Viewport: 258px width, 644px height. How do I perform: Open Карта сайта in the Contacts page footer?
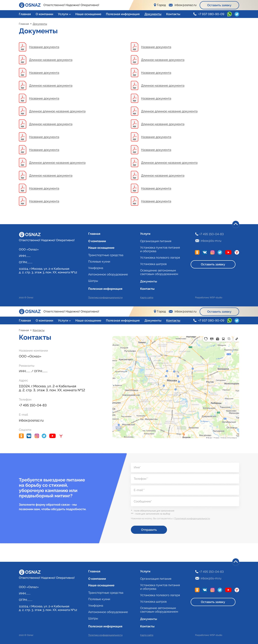pyautogui.click(x=147, y=635)
